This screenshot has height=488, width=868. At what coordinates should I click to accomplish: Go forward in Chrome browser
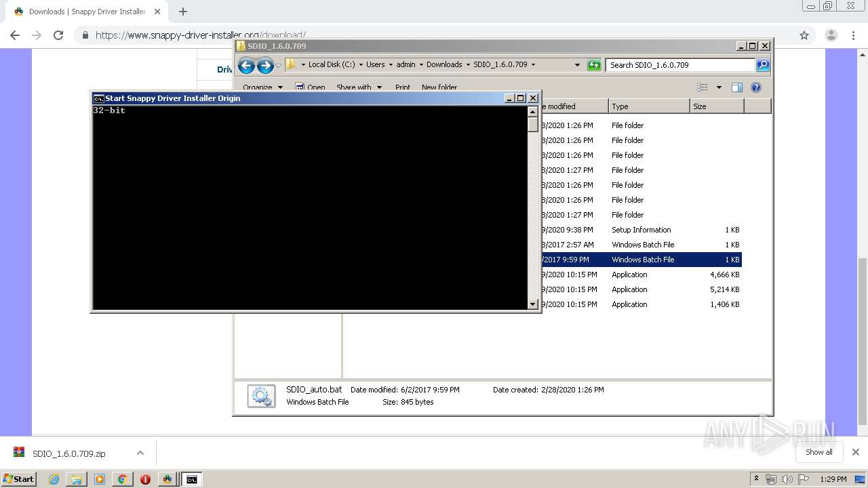click(37, 35)
